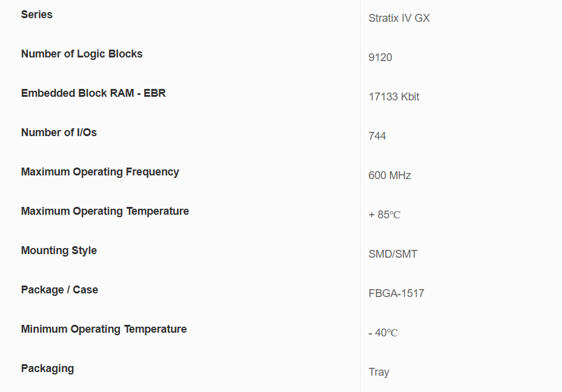Click the Minimum Operating Temperature label
This screenshot has height=392, width=562.
pos(104,329)
